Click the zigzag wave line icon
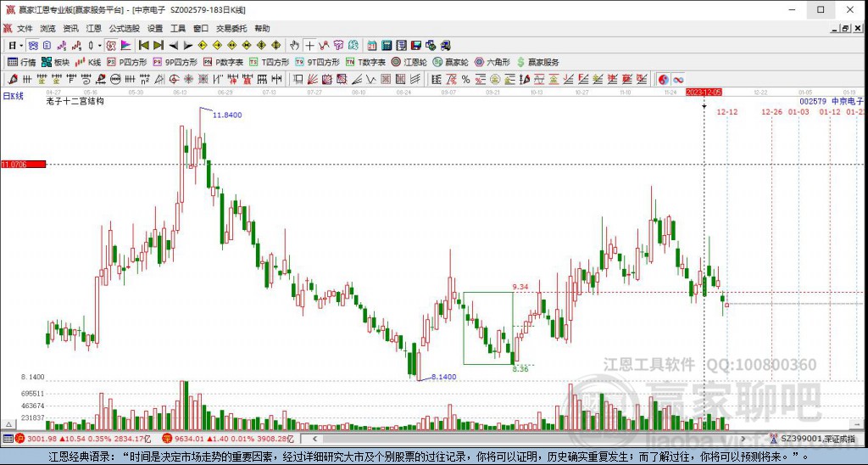 (325, 46)
